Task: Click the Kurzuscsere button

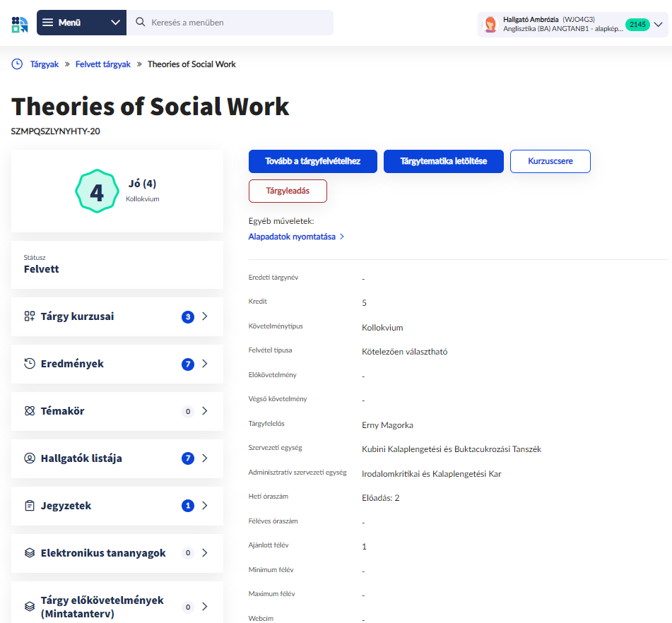Action: [550, 161]
